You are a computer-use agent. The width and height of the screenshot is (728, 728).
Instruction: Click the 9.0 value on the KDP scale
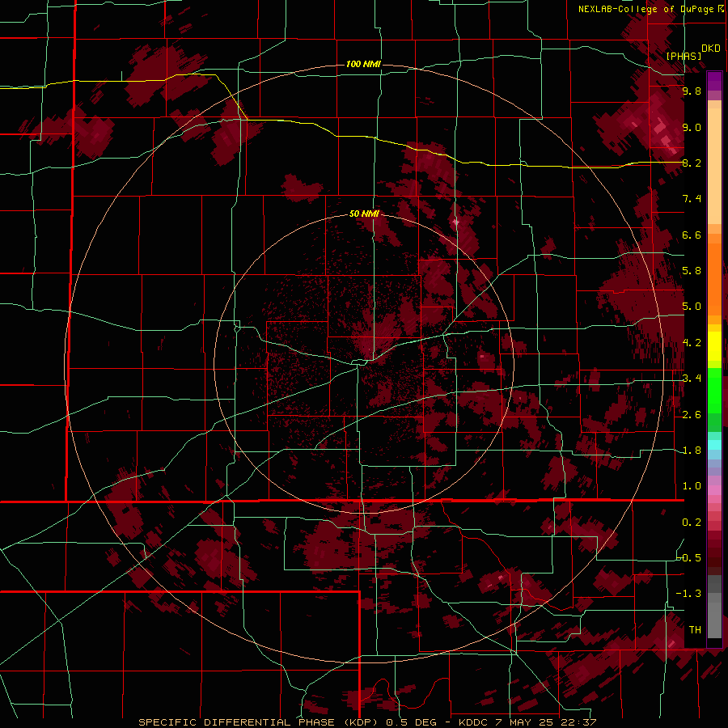(x=692, y=127)
